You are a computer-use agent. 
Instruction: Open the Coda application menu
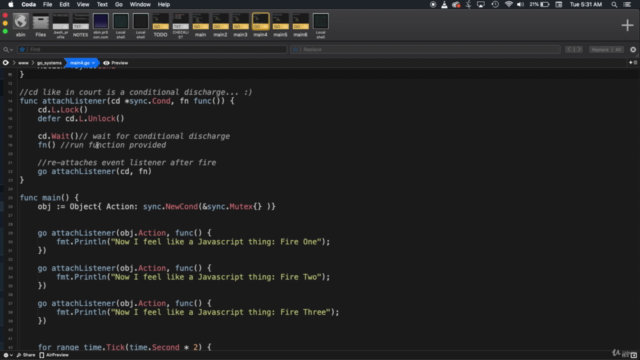click(x=29, y=4)
